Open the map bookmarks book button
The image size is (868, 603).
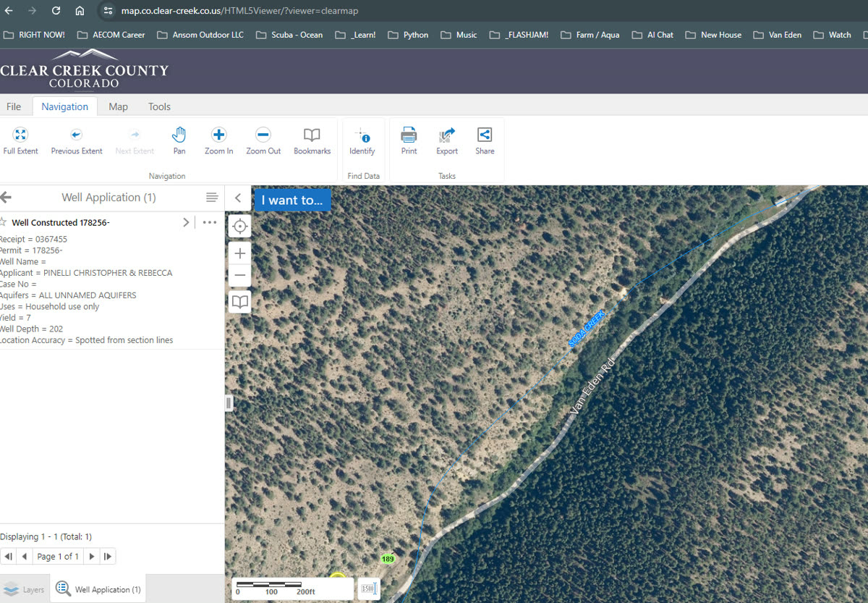tap(239, 302)
